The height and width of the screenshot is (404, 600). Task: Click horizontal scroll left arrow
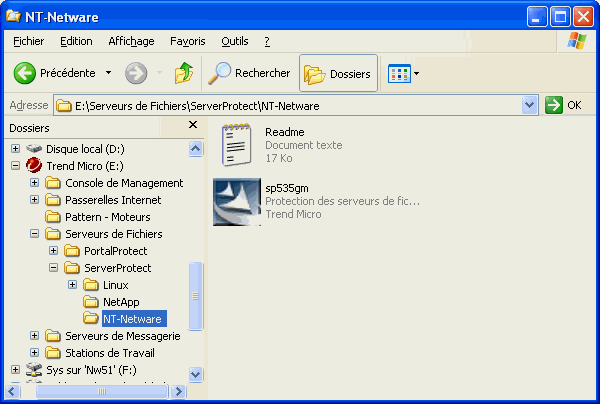click(x=11, y=391)
